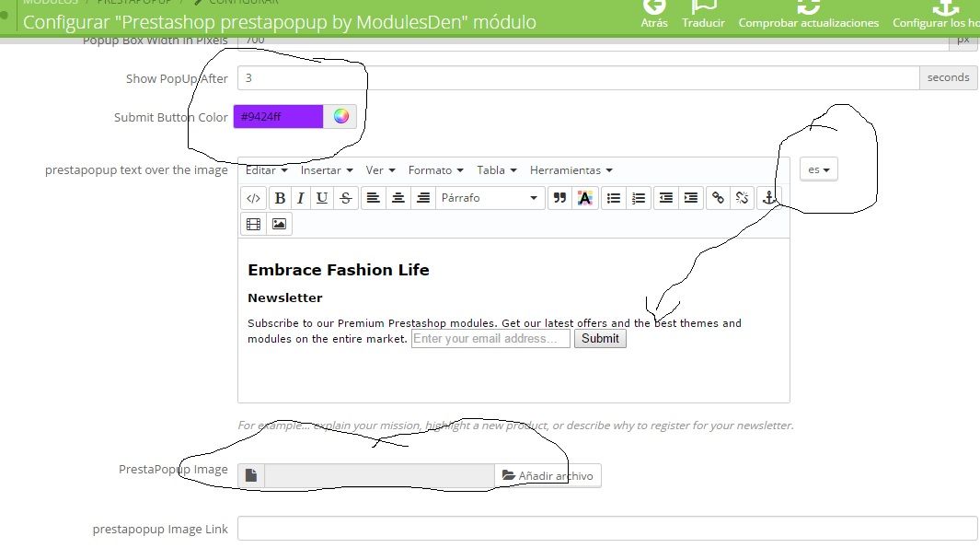
Task: Open the Formato menu
Action: (435, 170)
